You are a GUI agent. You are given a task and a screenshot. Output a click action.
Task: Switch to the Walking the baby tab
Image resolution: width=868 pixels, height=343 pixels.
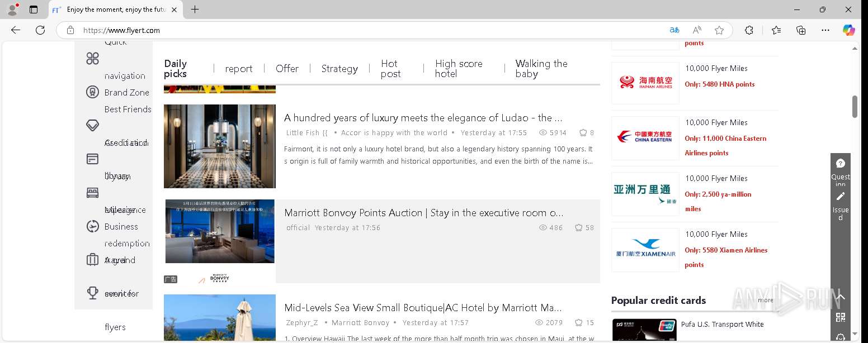(541, 69)
